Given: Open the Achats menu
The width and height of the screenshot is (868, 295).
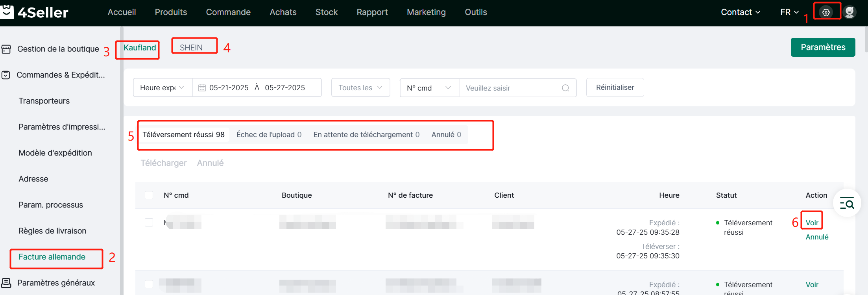Looking at the screenshot, I should click(283, 12).
